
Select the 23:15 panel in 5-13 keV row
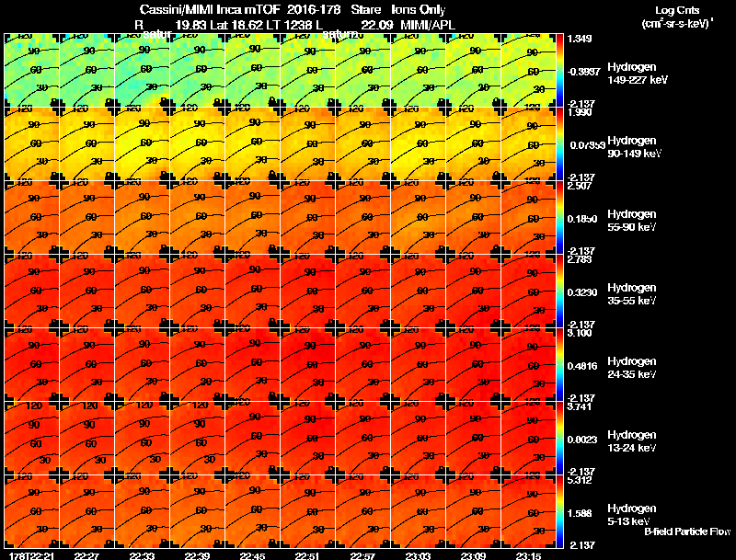(x=528, y=511)
